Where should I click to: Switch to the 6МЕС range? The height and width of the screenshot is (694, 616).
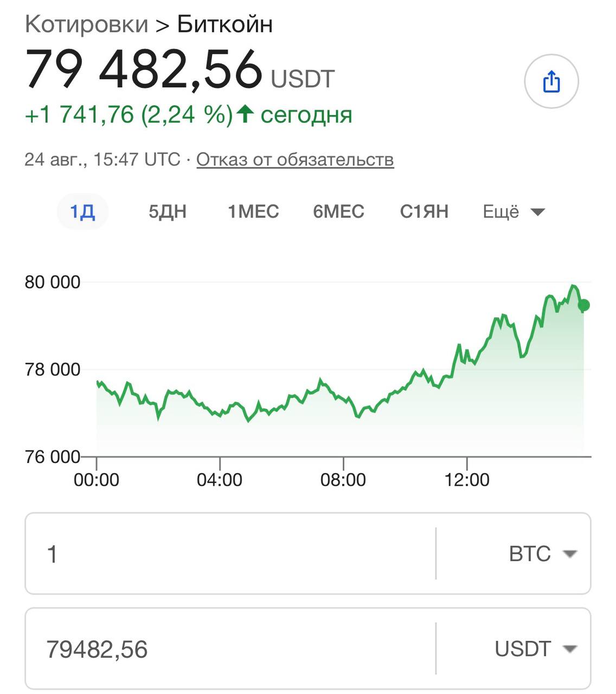[x=338, y=211]
